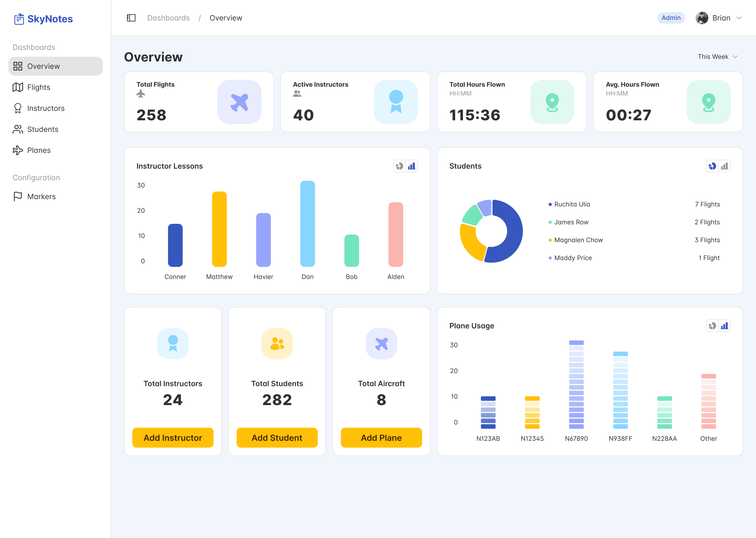Click the Dashboards breadcrumb link
756x538 pixels.
coord(169,18)
